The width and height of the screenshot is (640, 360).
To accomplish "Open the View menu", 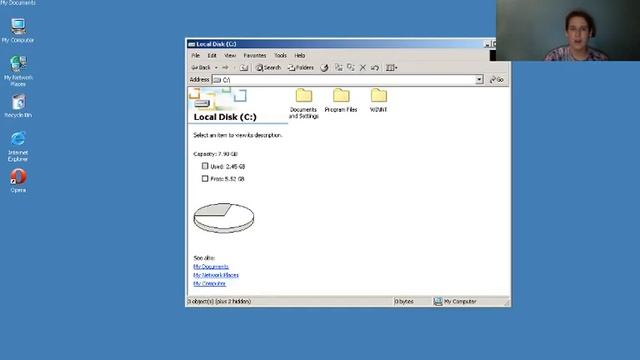I will (x=230, y=56).
